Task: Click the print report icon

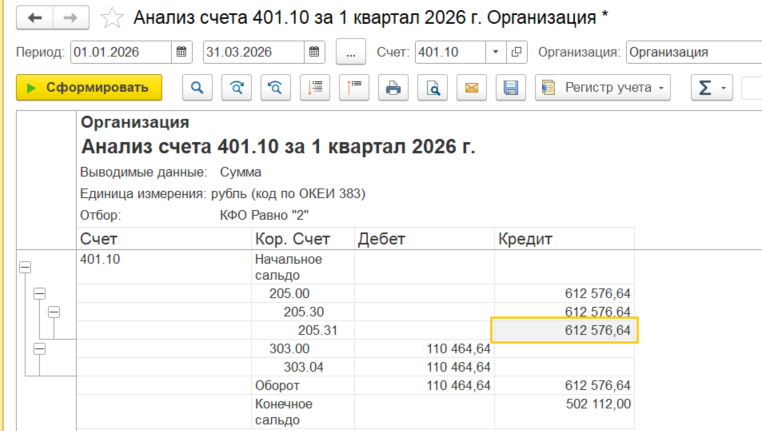Action: pyautogui.click(x=393, y=87)
